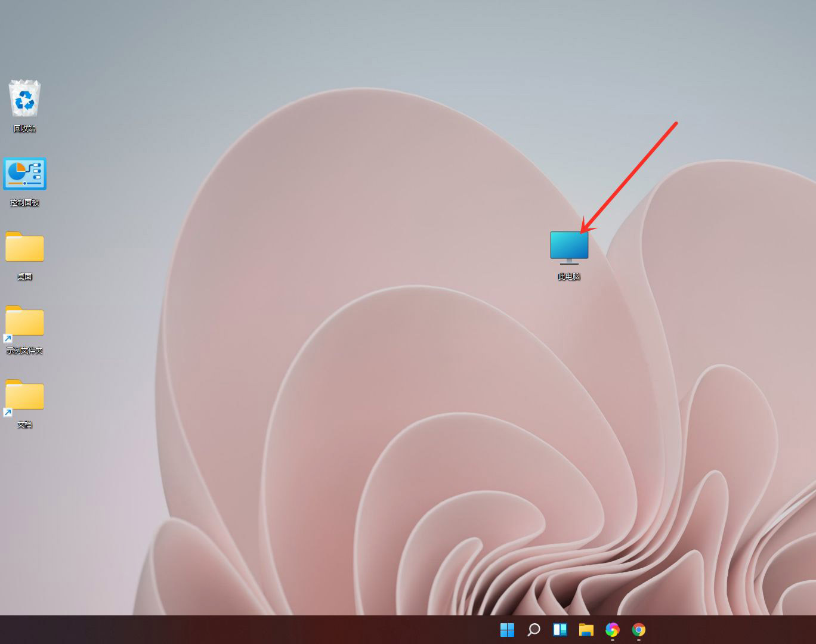Launch 控制面板 from the desktop
This screenshot has height=644, width=816.
(25, 174)
